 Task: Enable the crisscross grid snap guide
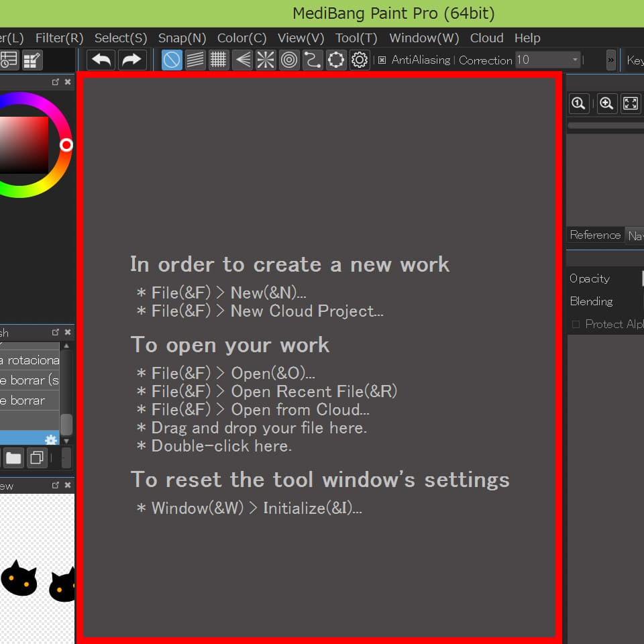[x=219, y=60]
